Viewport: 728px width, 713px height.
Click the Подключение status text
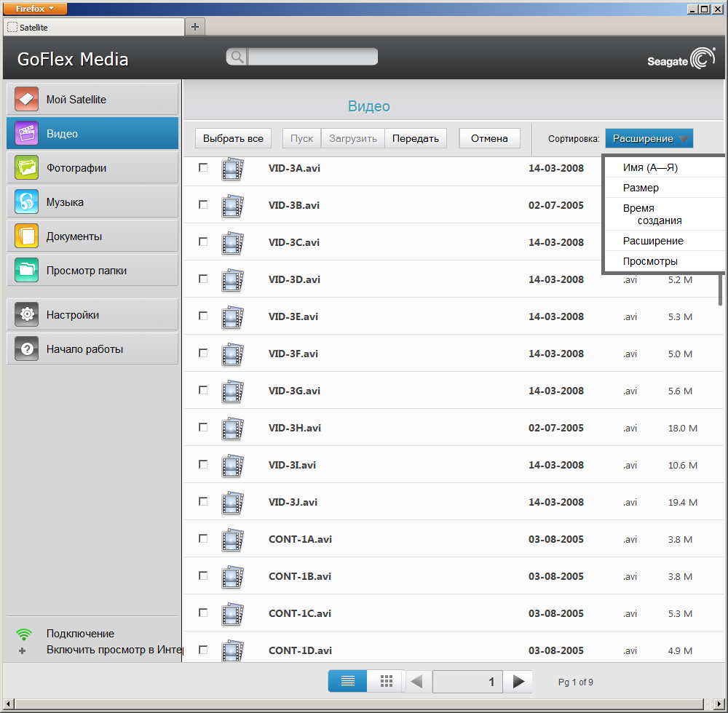pos(80,634)
